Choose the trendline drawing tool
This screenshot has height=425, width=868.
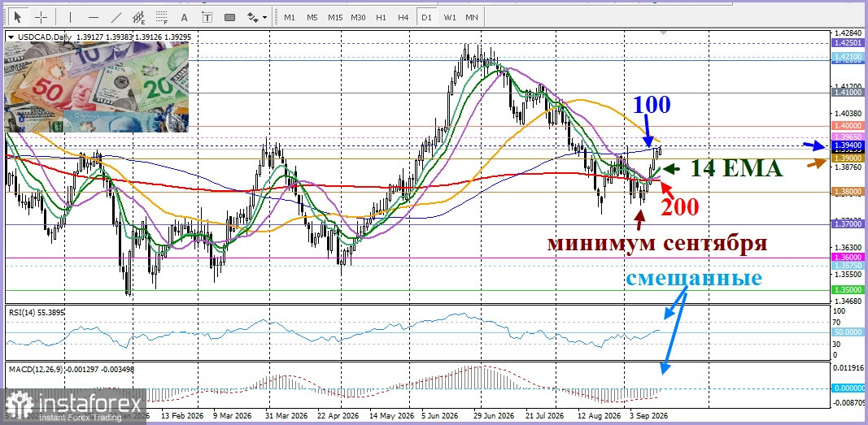[x=116, y=17]
